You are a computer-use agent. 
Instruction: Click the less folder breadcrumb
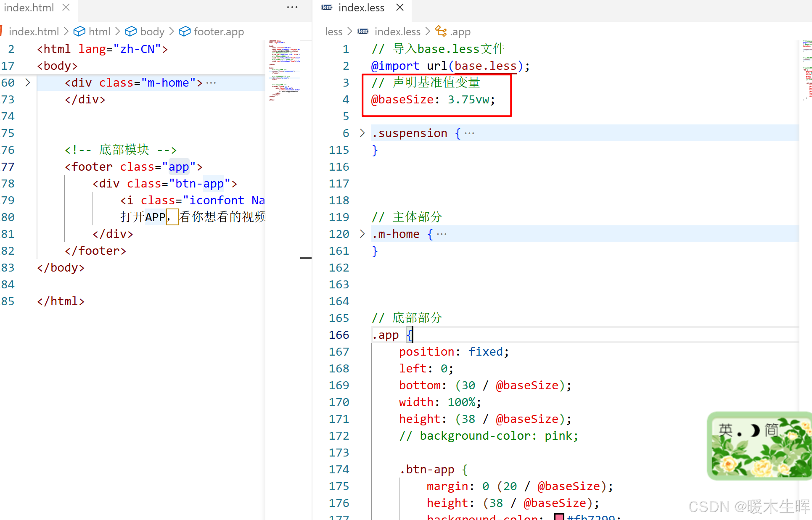point(334,32)
